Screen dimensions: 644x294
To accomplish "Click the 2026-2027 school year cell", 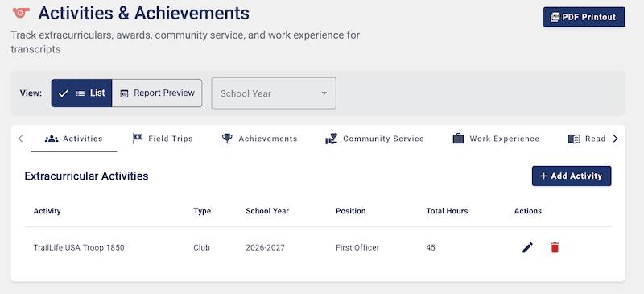I will click(x=266, y=247).
